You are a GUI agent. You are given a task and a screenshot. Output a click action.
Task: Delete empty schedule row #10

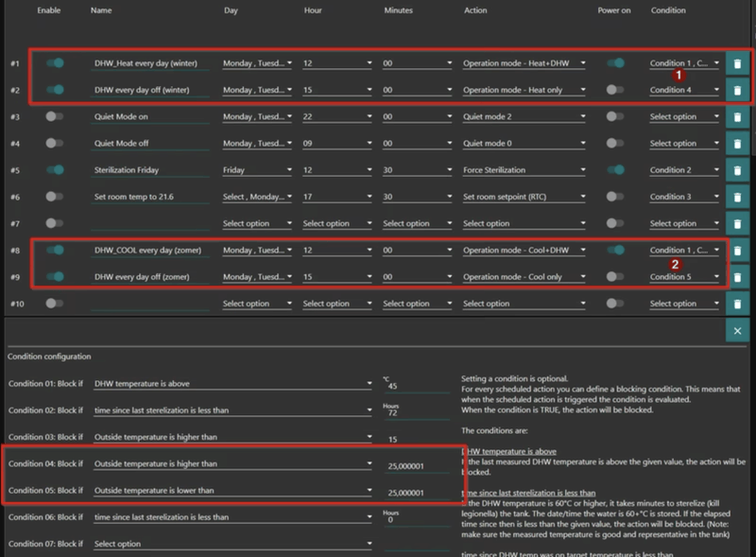pyautogui.click(x=737, y=305)
